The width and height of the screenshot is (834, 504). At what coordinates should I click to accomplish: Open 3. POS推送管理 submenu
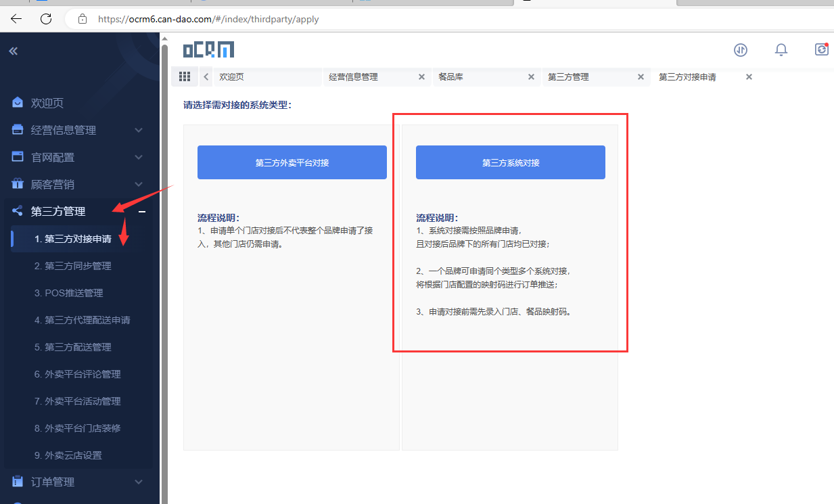[x=69, y=293]
